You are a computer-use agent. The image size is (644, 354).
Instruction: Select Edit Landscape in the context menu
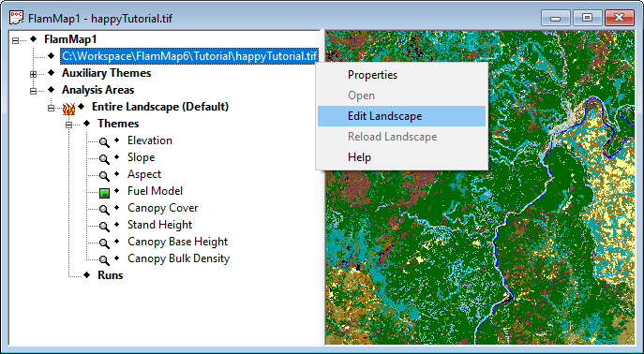click(401, 116)
